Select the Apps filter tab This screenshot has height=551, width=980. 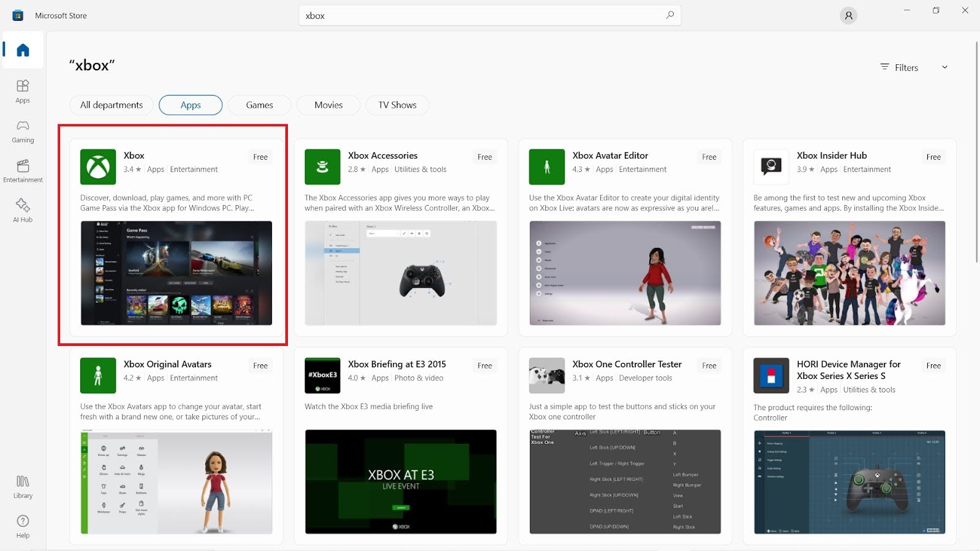pos(190,105)
